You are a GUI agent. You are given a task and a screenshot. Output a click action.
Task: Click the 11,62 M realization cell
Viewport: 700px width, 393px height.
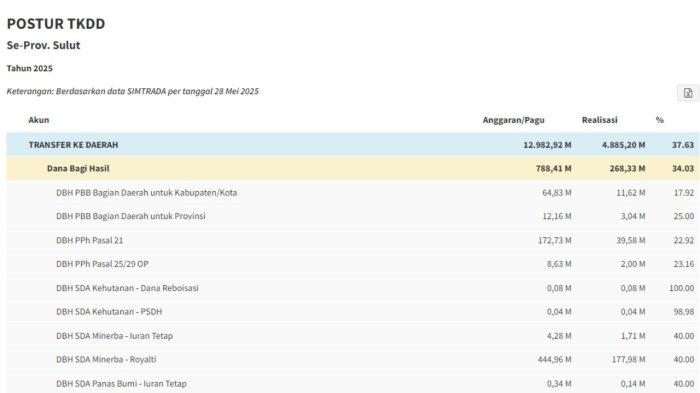click(x=631, y=192)
